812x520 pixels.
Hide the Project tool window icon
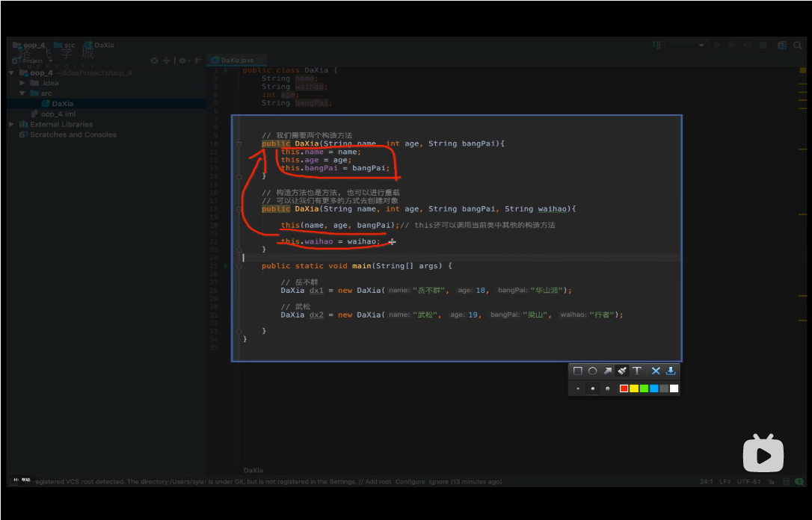coord(198,61)
